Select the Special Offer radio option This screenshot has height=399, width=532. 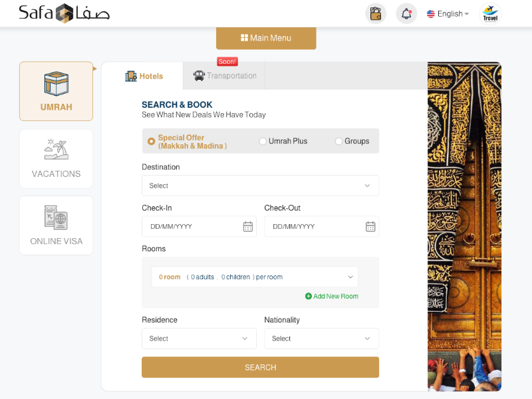point(152,142)
